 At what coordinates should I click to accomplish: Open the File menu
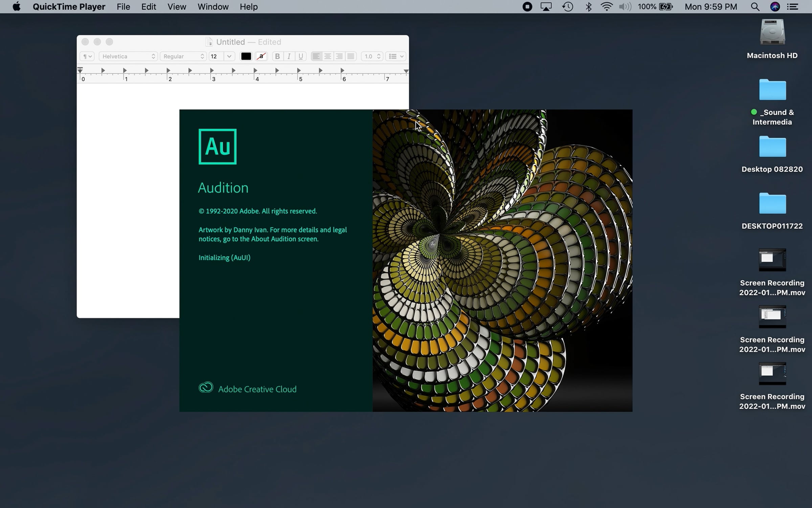(x=123, y=7)
